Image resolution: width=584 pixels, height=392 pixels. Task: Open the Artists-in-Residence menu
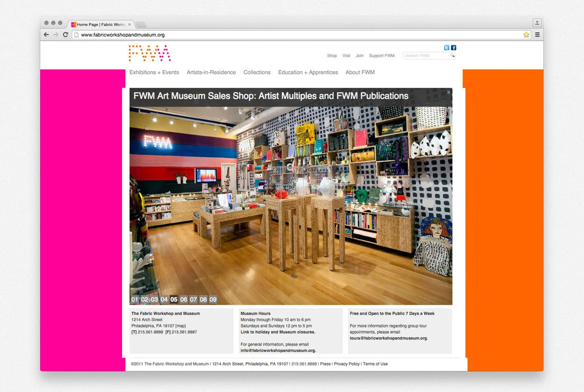(211, 72)
